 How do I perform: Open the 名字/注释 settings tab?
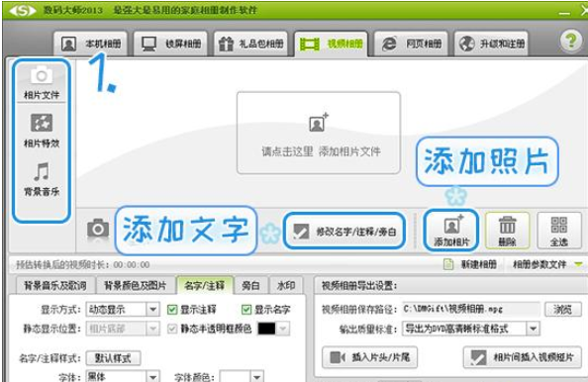[x=205, y=286]
